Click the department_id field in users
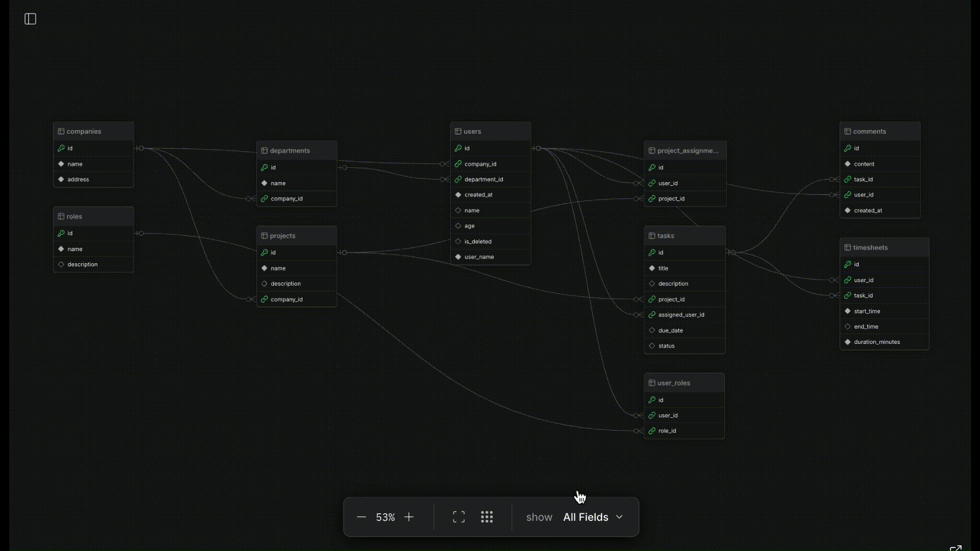This screenshot has height=551, width=980. click(x=483, y=179)
